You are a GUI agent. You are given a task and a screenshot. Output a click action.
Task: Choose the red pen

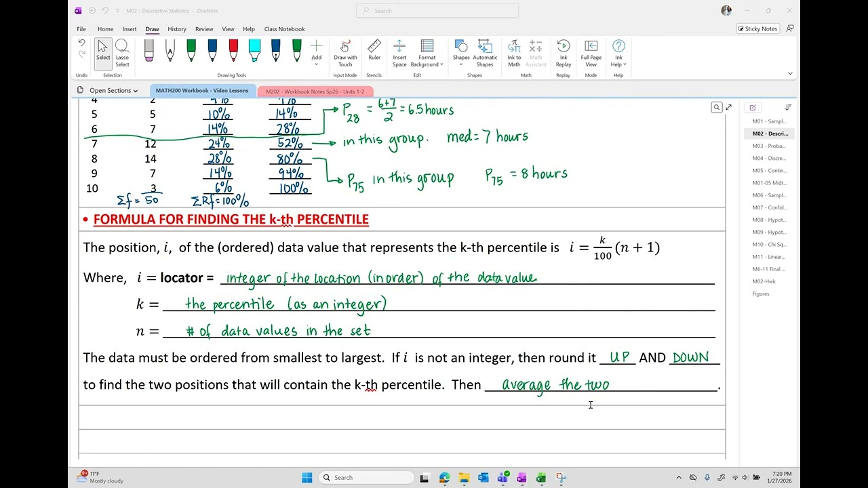pos(233,51)
